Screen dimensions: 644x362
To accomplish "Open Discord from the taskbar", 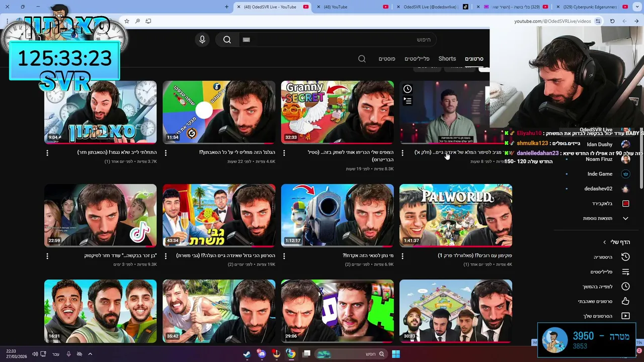I will (261, 354).
